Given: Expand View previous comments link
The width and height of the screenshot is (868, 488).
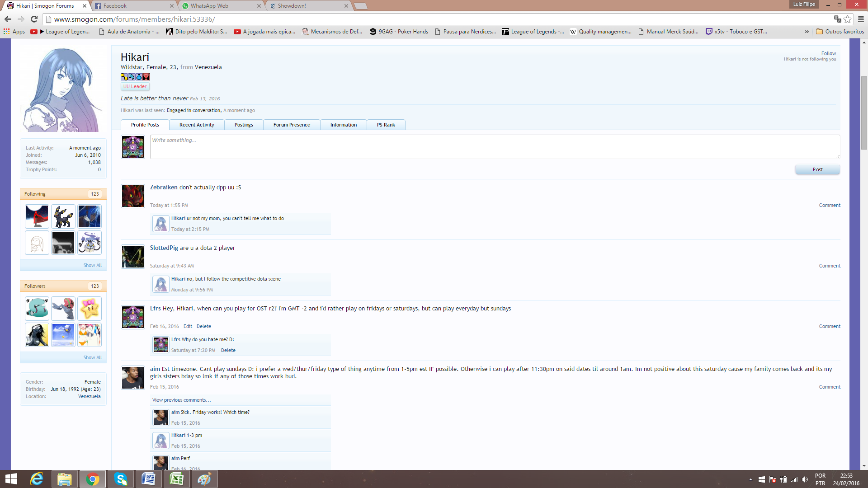Looking at the screenshot, I should [x=181, y=400].
